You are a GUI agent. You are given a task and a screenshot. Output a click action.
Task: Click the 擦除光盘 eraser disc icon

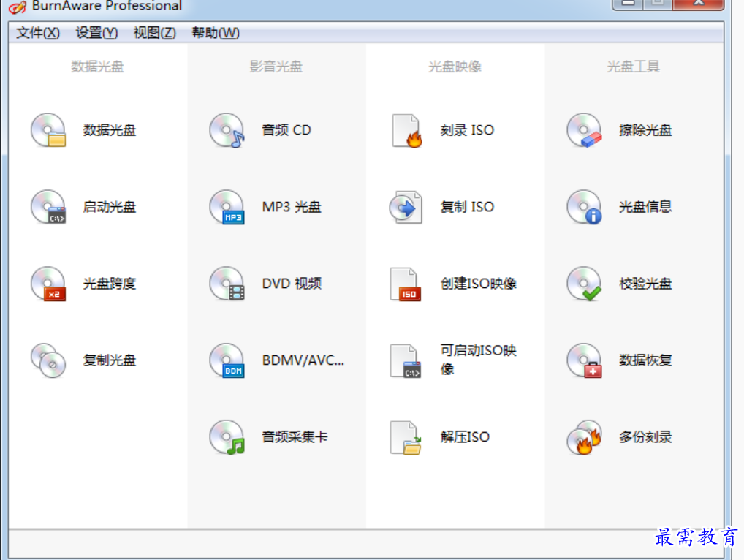tap(584, 130)
